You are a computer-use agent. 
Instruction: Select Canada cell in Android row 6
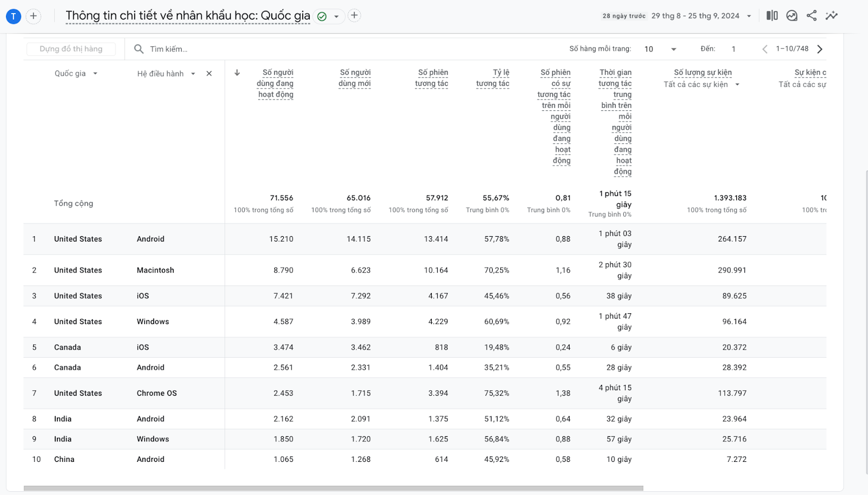click(67, 367)
